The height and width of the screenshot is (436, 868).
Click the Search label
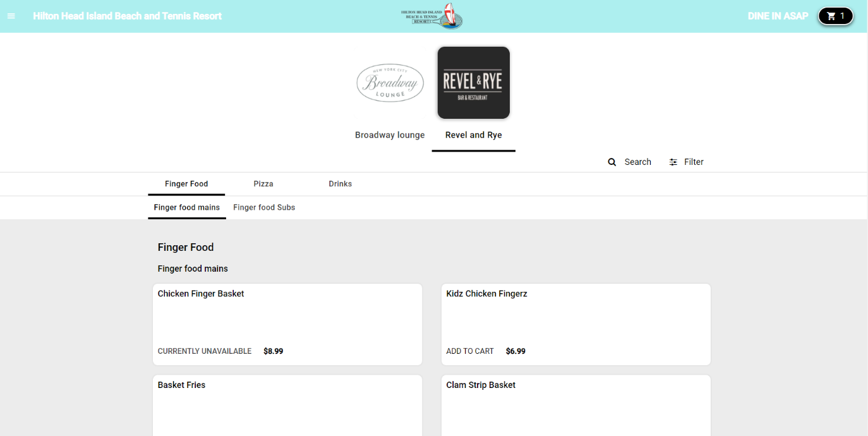click(638, 162)
